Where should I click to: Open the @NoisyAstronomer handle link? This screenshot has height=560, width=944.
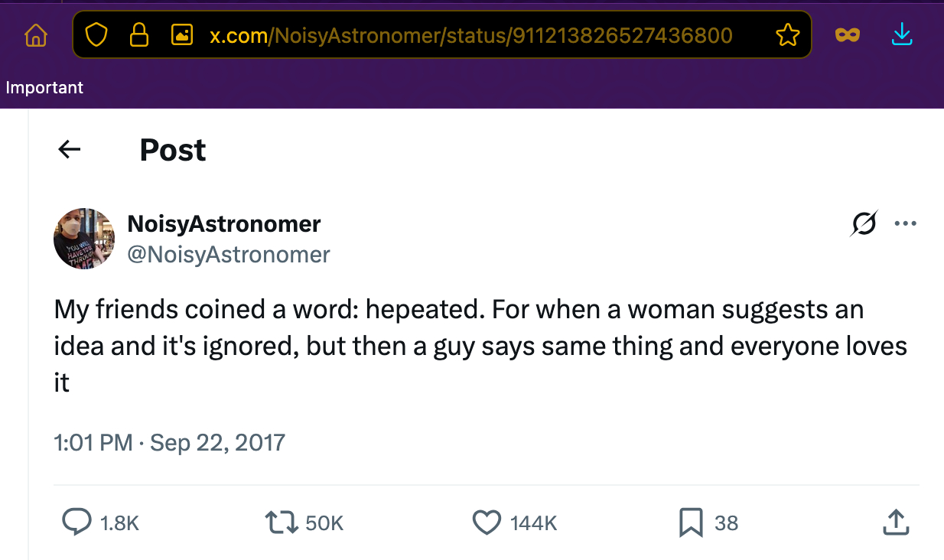pyautogui.click(x=228, y=254)
